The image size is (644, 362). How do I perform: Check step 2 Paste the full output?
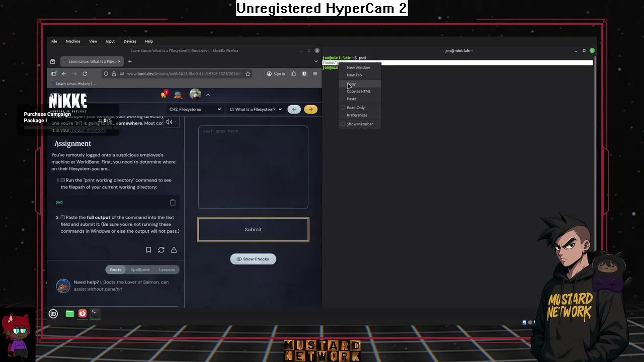click(x=62, y=217)
